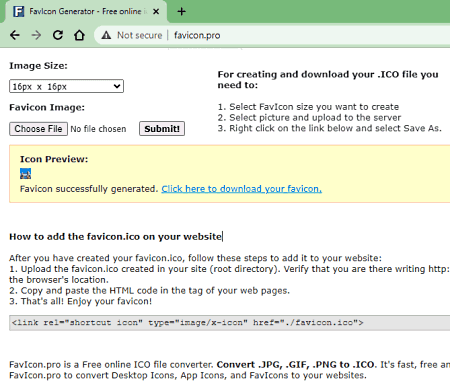This screenshot has width=450, height=381.
Task: Click the No file chosen text
Action: pos(98,129)
